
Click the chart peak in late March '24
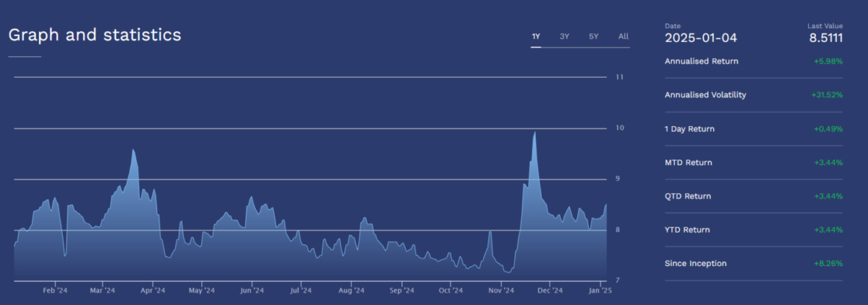click(133, 151)
